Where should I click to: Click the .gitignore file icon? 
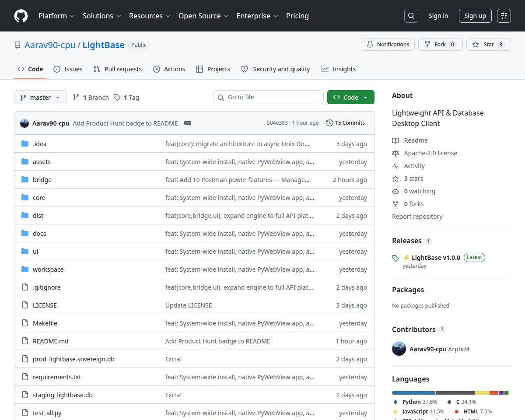[x=25, y=287]
